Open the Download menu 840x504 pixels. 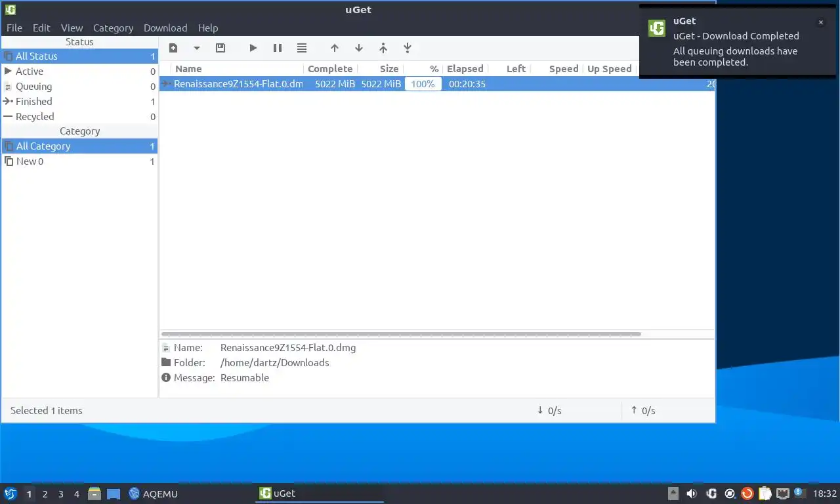pyautogui.click(x=165, y=28)
